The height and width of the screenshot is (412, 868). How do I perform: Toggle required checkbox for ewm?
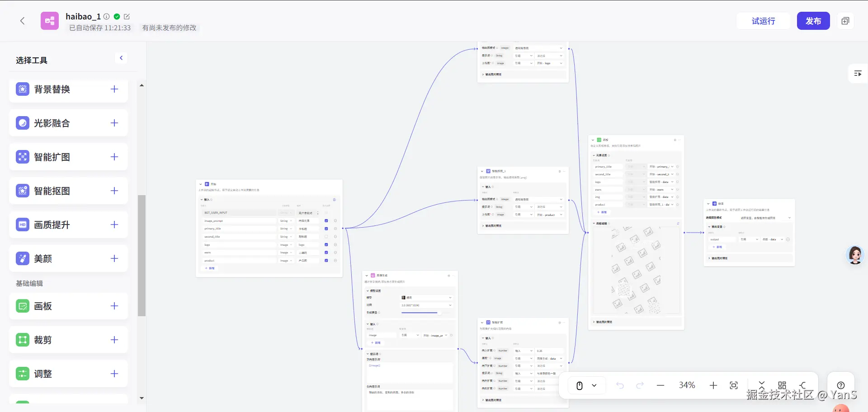[326, 253]
